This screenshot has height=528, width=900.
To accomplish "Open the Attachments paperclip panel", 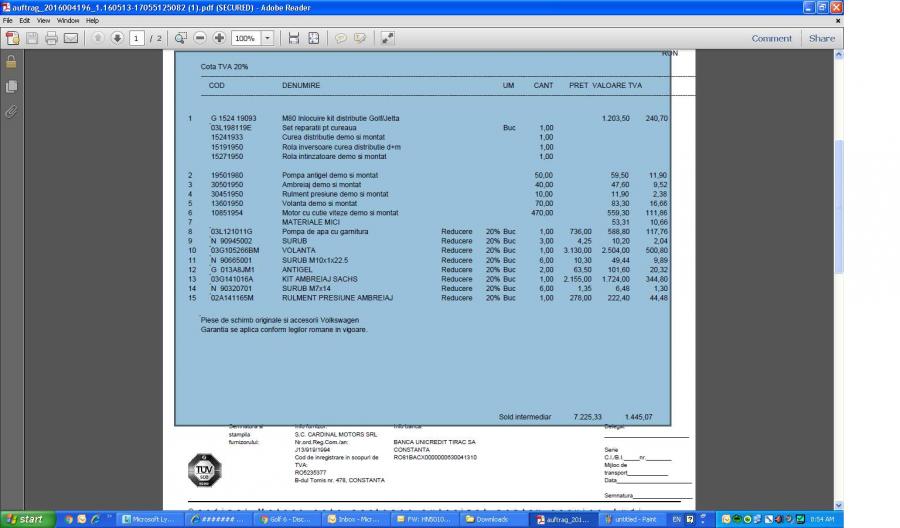I will (12, 111).
